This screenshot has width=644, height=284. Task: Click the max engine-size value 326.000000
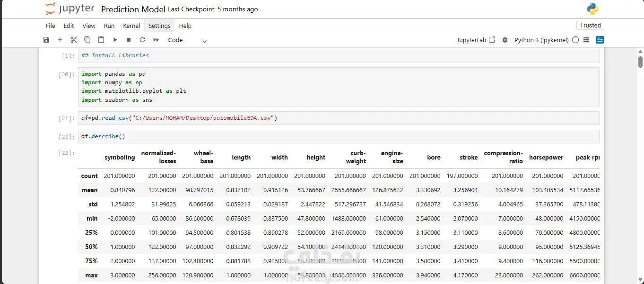tap(388, 275)
